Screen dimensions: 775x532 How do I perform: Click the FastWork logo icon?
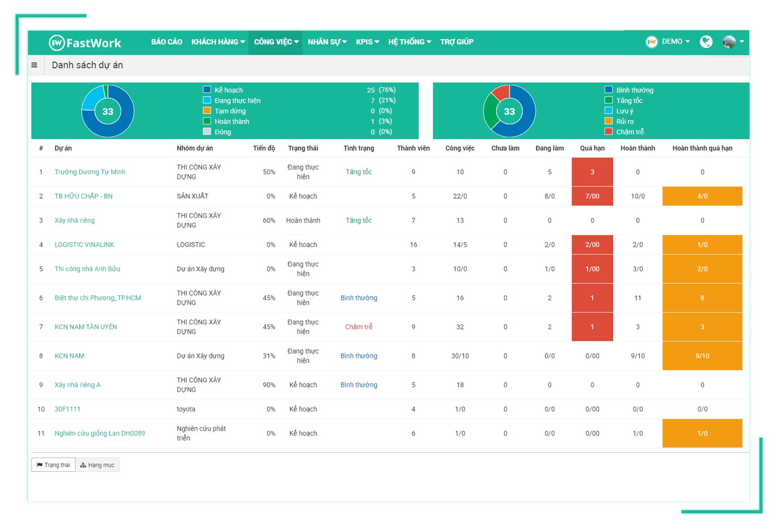click(x=57, y=43)
